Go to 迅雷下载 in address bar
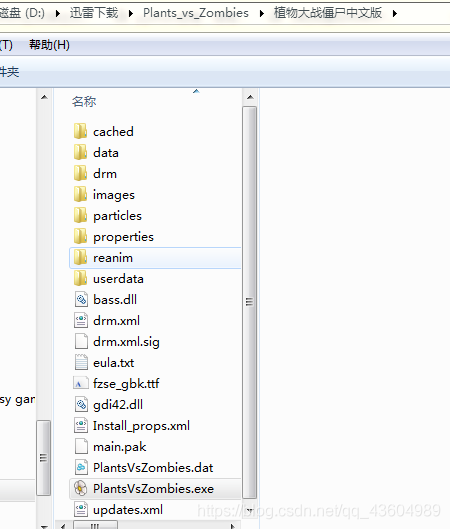450x529 pixels. (x=94, y=13)
